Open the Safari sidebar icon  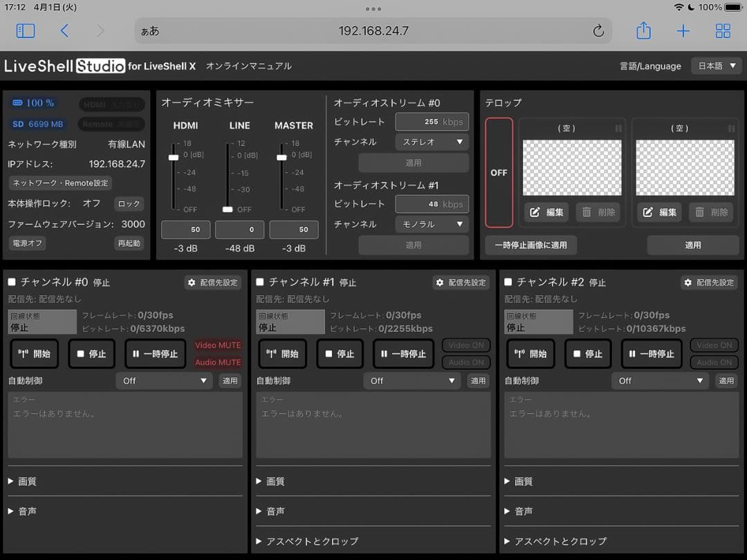26,30
